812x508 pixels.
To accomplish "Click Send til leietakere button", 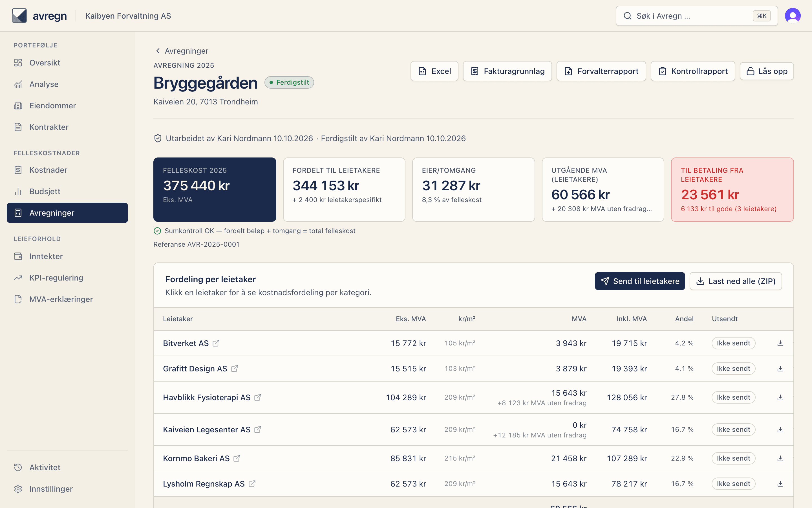I will 639,281.
